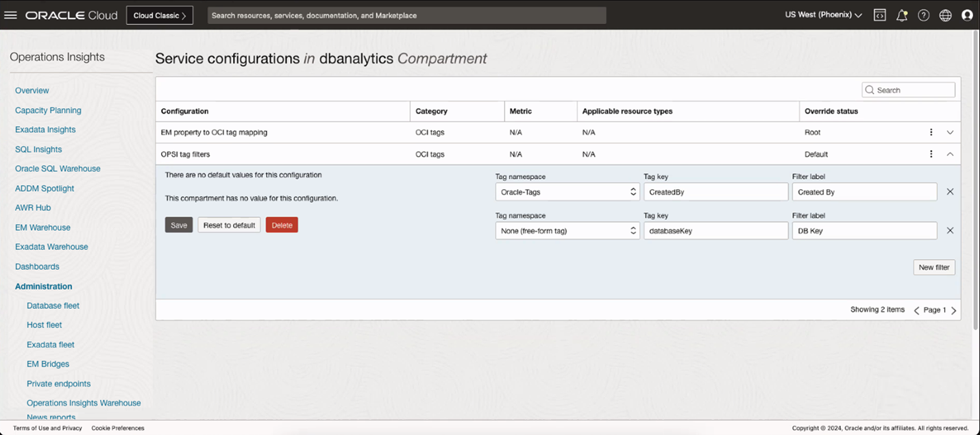Expand the EM property to OCI tag mapping row
Screen dimensions: 980x435
click(950, 132)
